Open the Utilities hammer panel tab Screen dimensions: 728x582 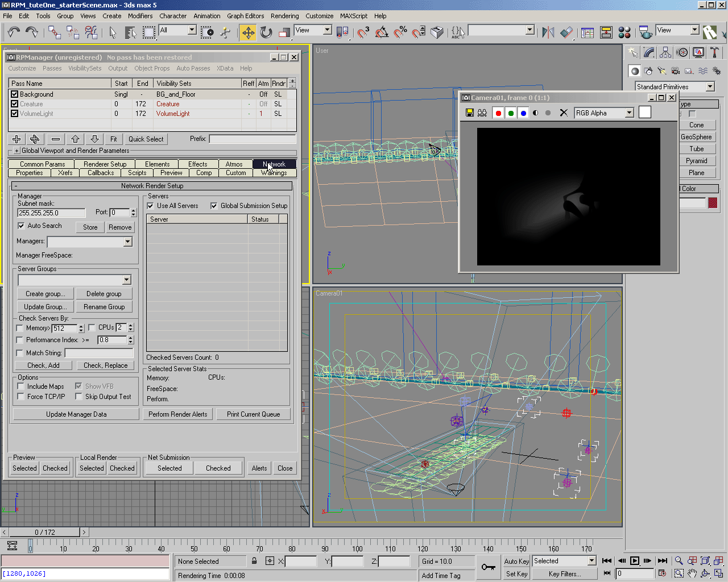[715, 52]
